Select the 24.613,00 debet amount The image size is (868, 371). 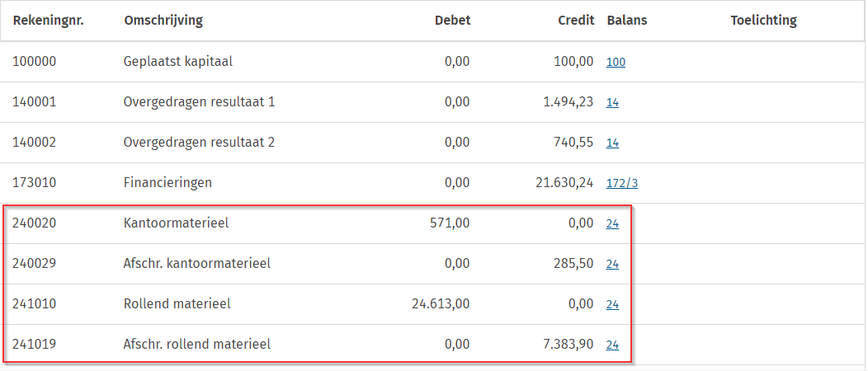click(440, 304)
